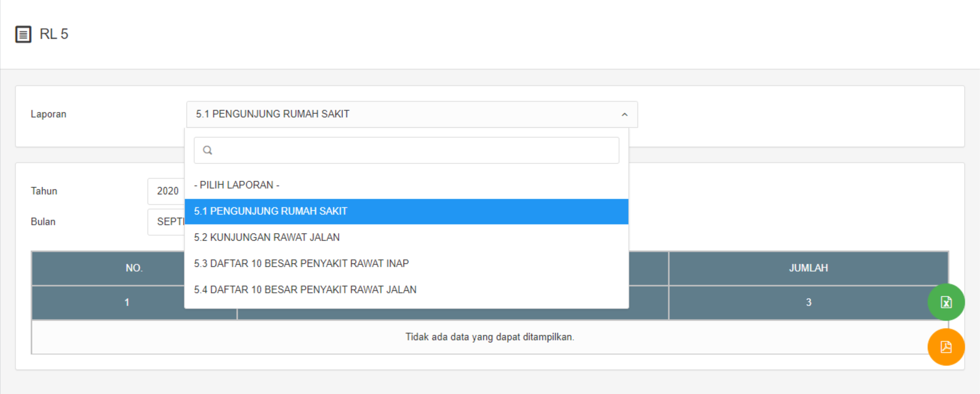Pick 5.3 Daftar 10 Besar Rawat Inap

coord(301,264)
